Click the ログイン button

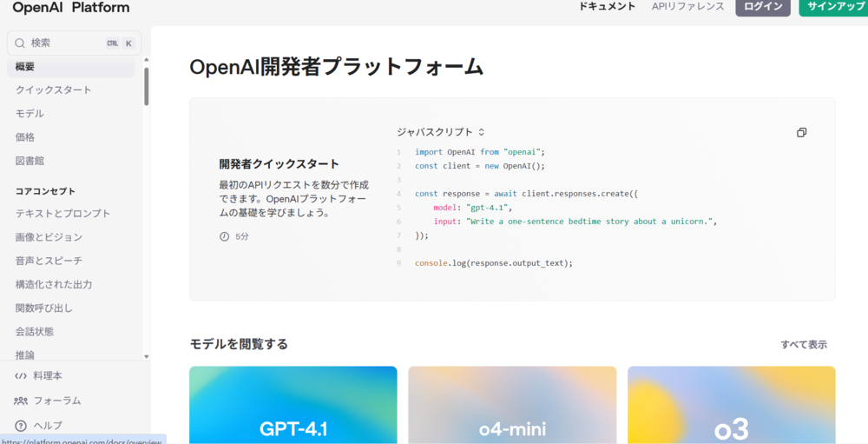[763, 7]
